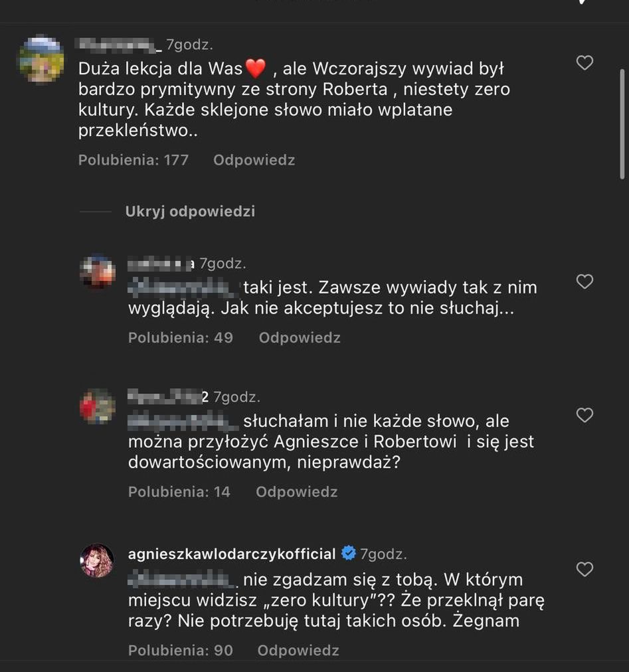
Task: Click avatar beside the "taki jest" reply
Action: pos(97,272)
